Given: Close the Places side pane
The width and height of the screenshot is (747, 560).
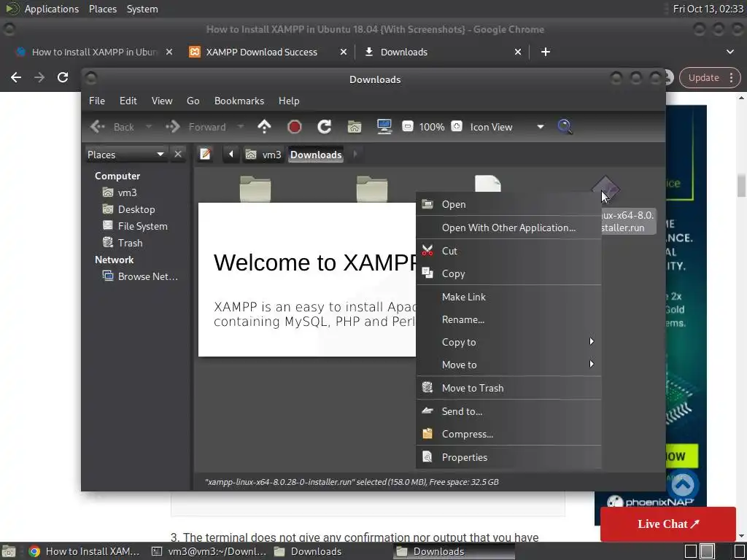Looking at the screenshot, I should pos(178,155).
